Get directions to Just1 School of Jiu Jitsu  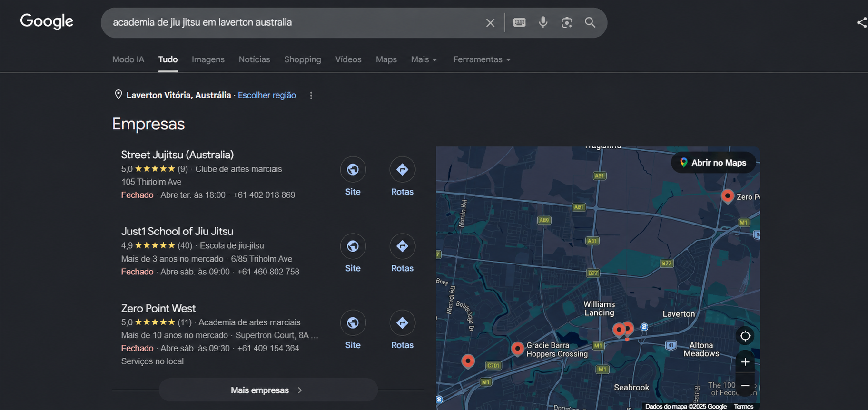(x=402, y=246)
